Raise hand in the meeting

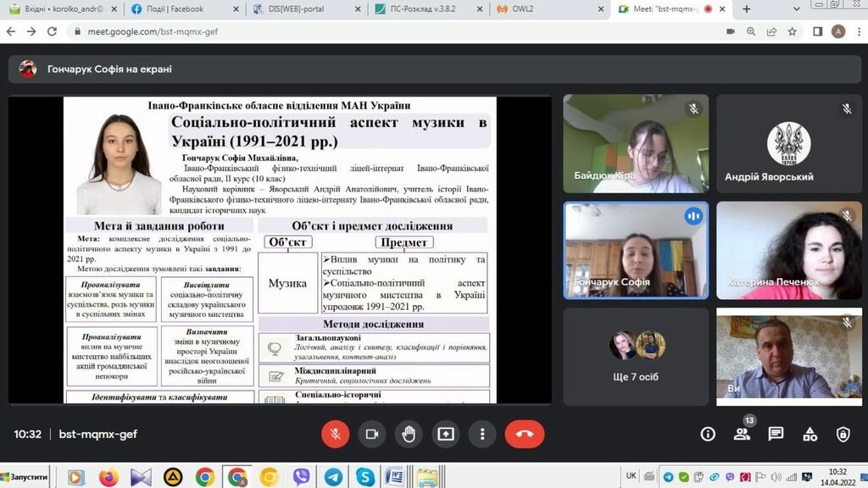(409, 434)
